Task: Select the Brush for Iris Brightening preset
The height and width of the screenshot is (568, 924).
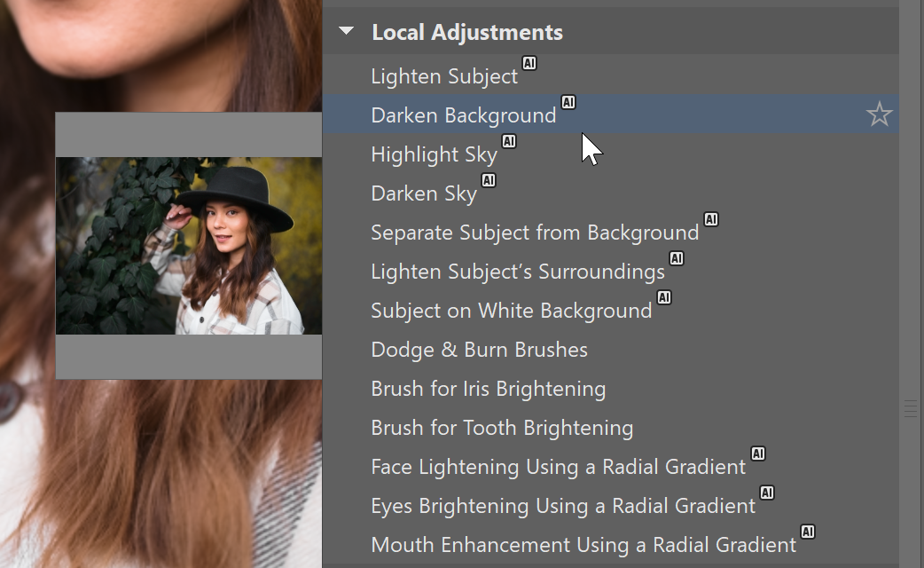Action: point(488,388)
